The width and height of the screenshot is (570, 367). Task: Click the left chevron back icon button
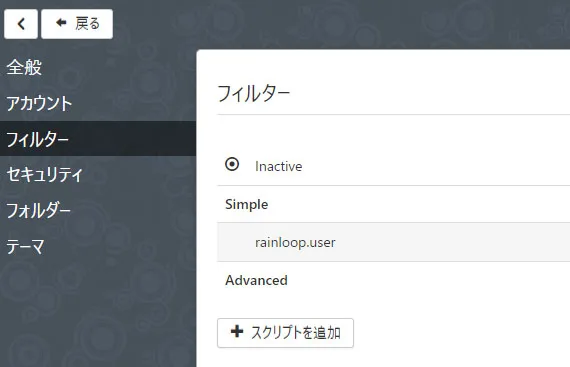pyautogui.click(x=21, y=24)
